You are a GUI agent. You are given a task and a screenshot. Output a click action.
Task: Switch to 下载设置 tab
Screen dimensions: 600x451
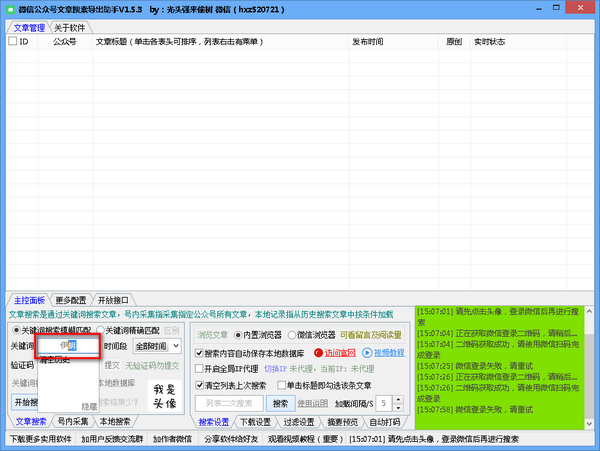[256, 422]
